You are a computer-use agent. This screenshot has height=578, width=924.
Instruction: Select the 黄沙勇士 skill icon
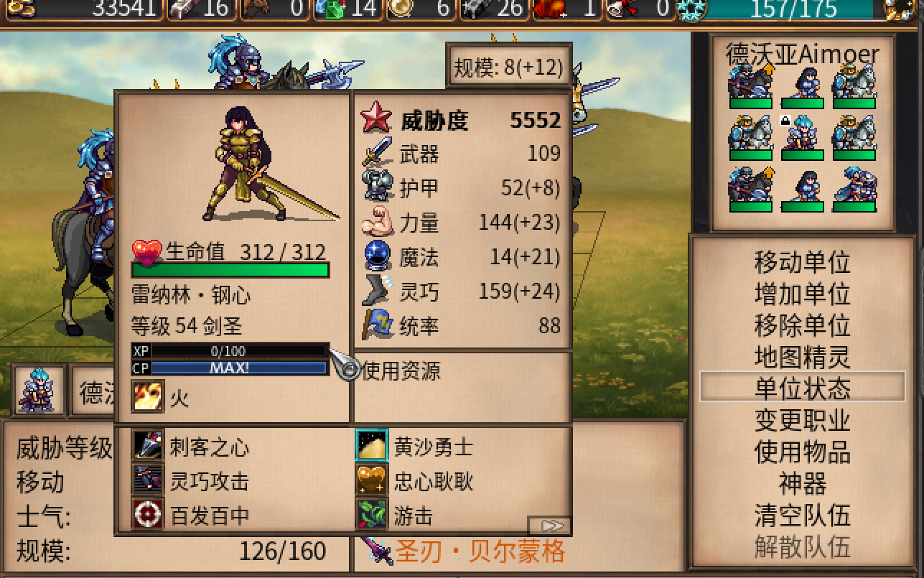372,447
